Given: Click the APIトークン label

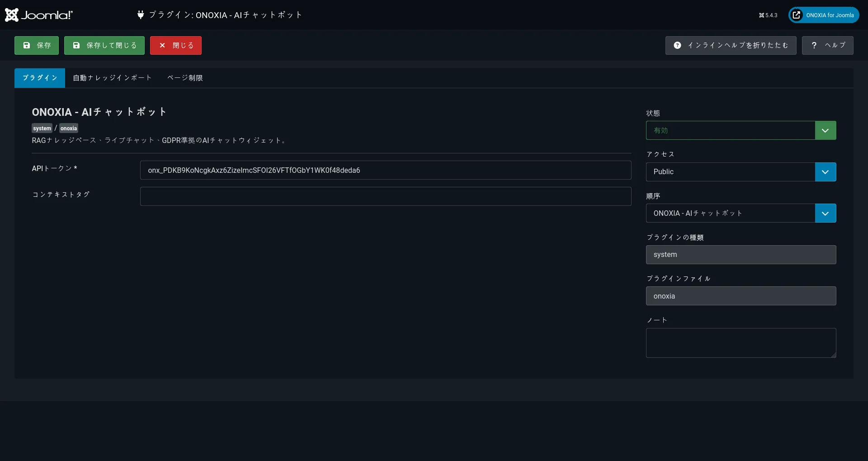Looking at the screenshot, I should point(54,168).
